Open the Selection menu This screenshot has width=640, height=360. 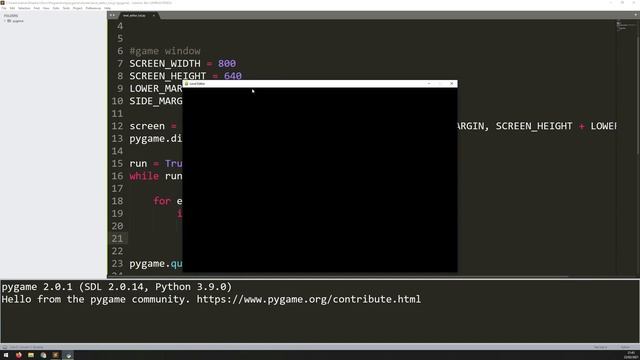[24, 8]
